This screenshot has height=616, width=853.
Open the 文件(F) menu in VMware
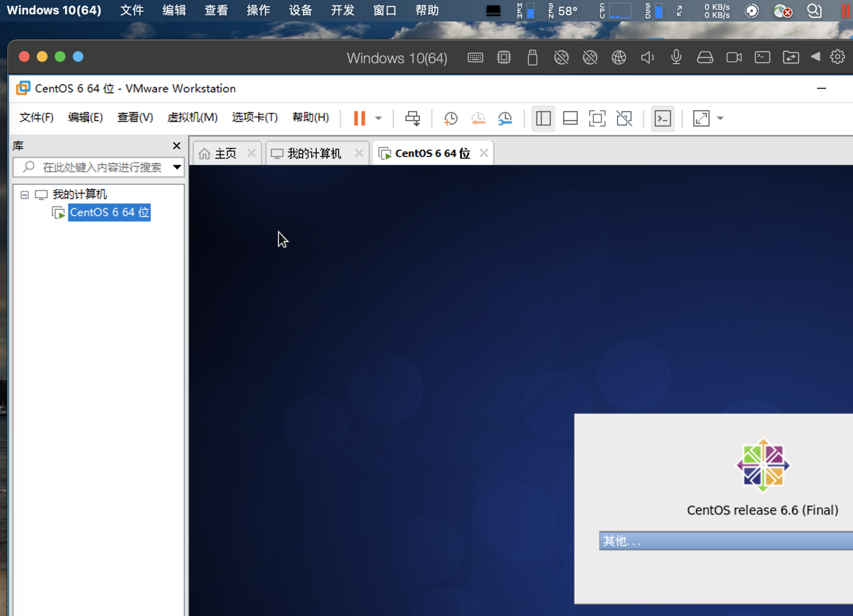tap(36, 117)
